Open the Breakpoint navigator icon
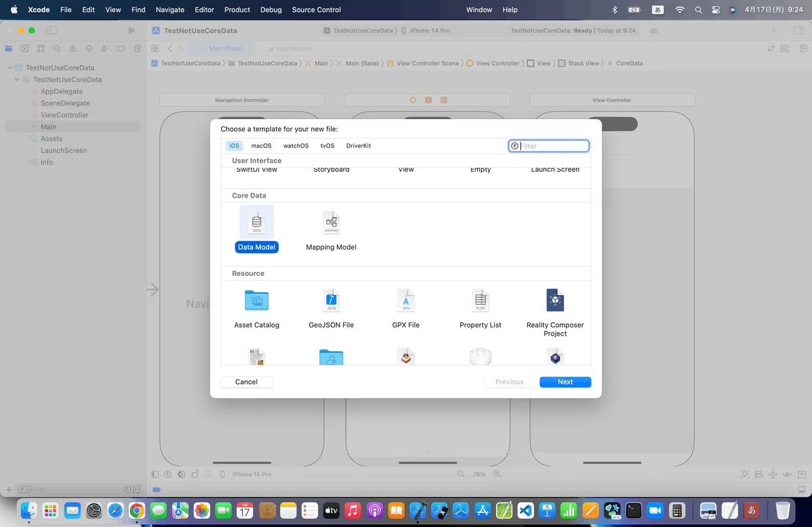 (121, 49)
